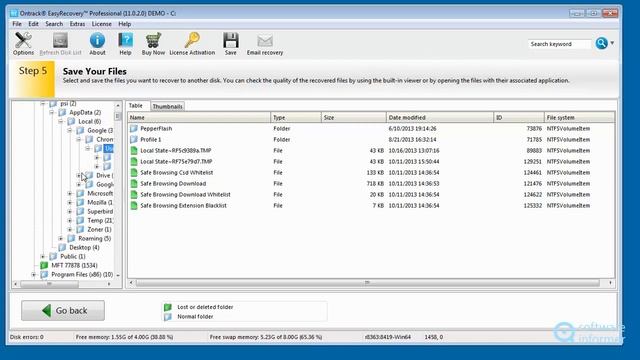Select the Desktop (4) folder icon
640x360 pixels.
click(x=62, y=247)
